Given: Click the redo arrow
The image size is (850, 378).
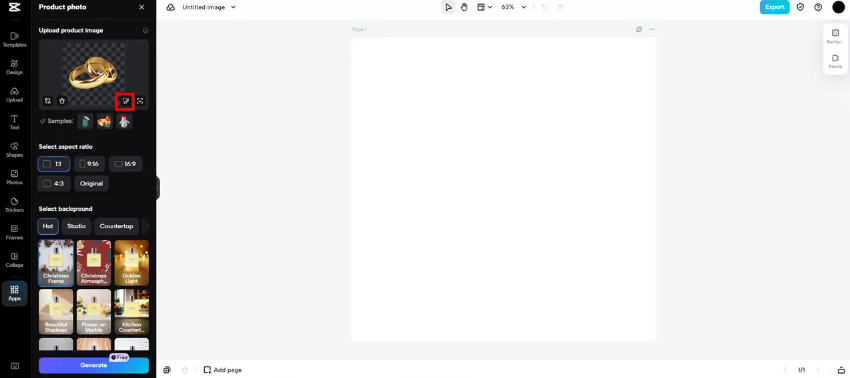Looking at the screenshot, I should tap(560, 8).
